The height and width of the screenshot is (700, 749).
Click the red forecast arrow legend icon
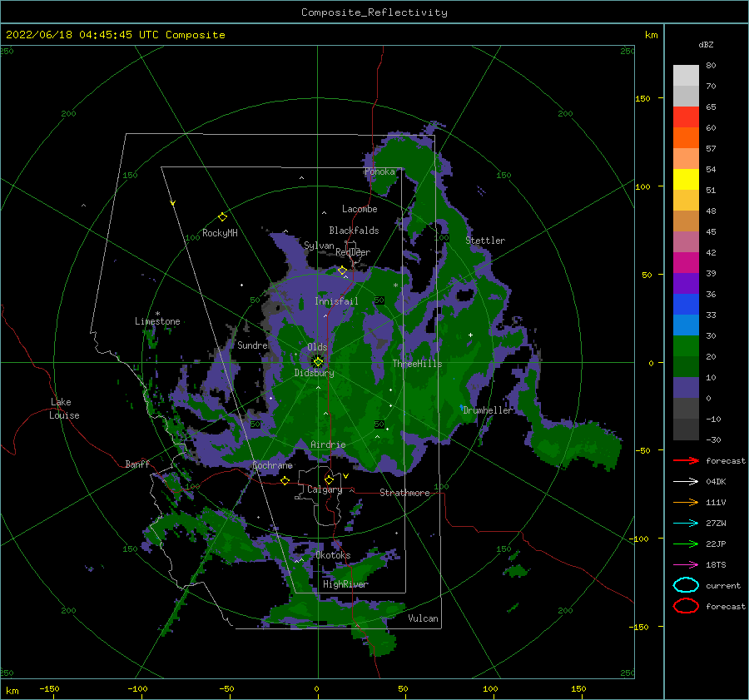[686, 460]
